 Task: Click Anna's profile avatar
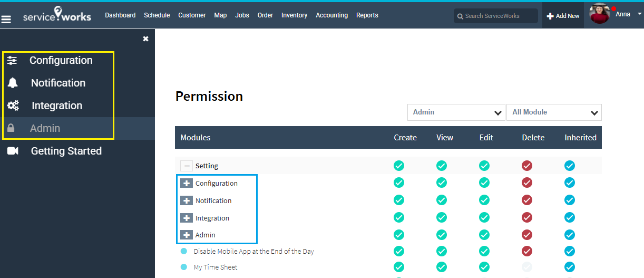[x=599, y=14]
